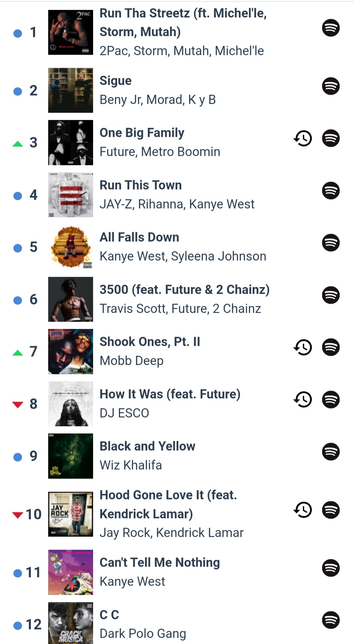Viewport: 354px width, 644px height.
Task: Open the 3500 song title
Action: click(185, 290)
